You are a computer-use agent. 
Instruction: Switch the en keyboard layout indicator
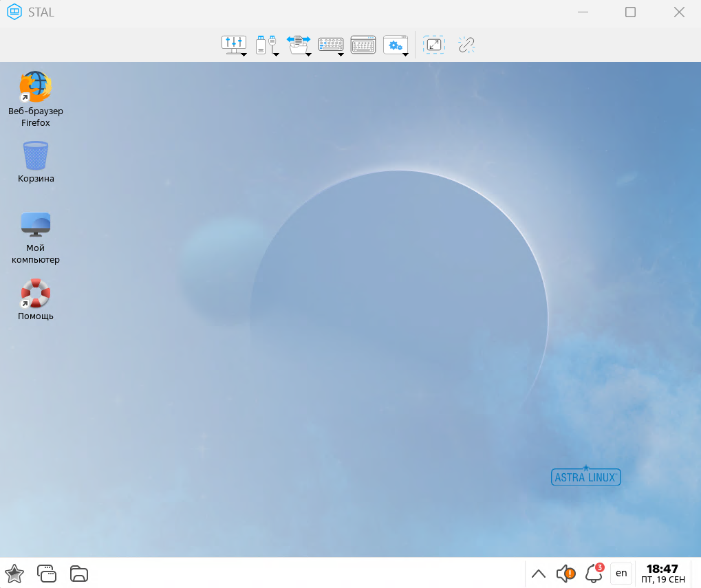pyautogui.click(x=621, y=574)
